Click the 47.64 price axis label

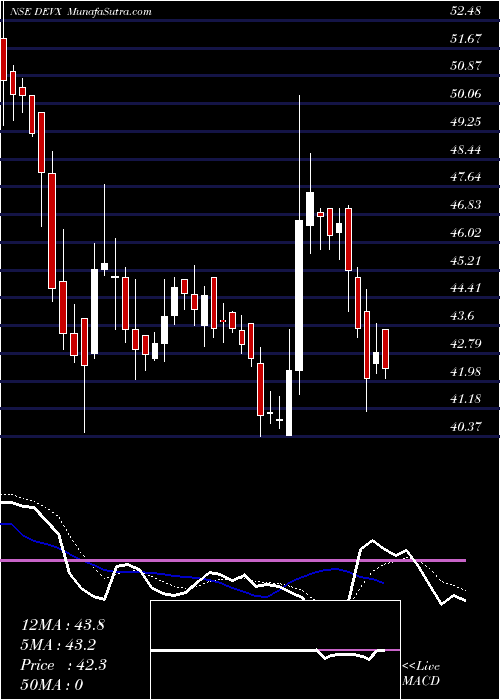(466, 177)
